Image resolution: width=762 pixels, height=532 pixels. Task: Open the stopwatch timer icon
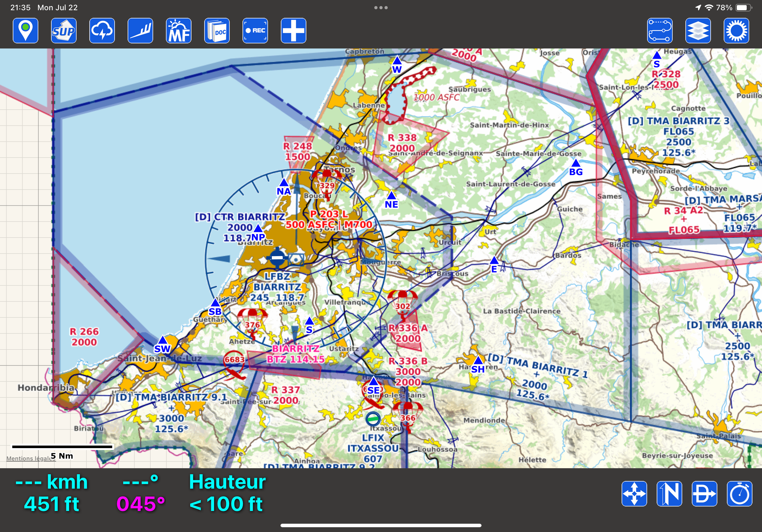tap(739, 493)
